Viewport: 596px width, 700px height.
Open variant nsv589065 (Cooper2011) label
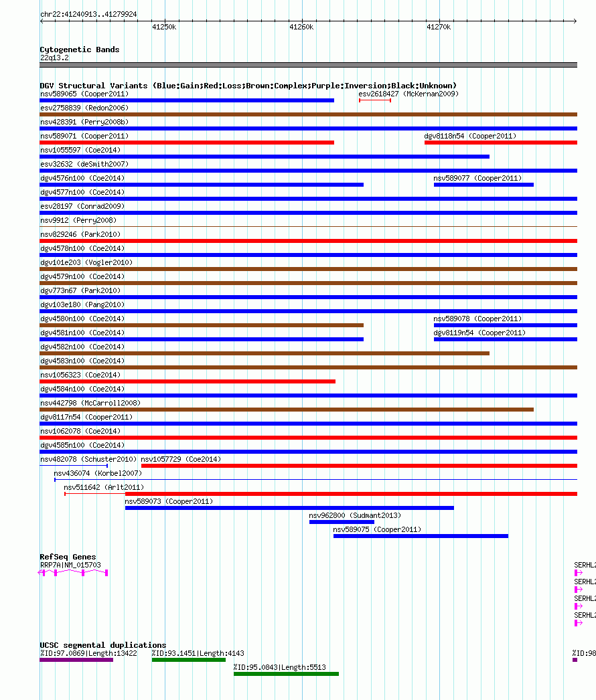pos(84,94)
